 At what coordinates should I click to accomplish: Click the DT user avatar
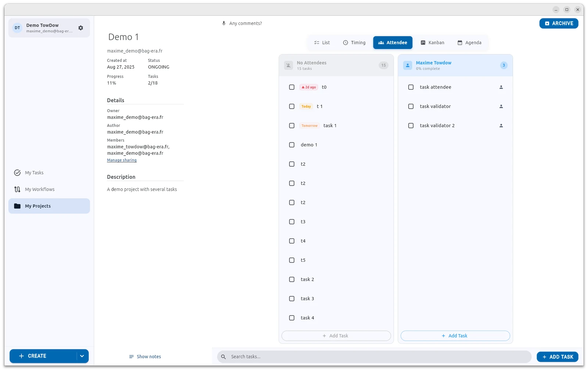tap(17, 28)
